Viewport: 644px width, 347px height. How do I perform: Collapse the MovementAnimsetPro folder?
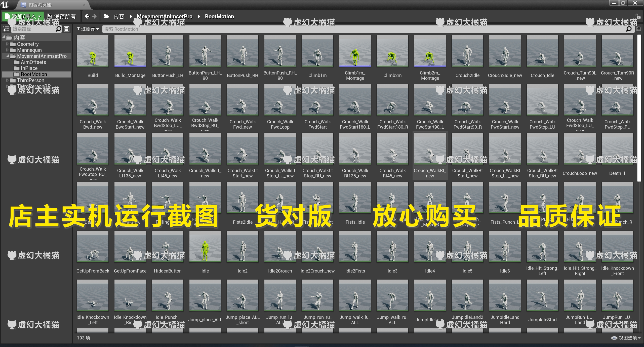pyautogui.click(x=7, y=56)
